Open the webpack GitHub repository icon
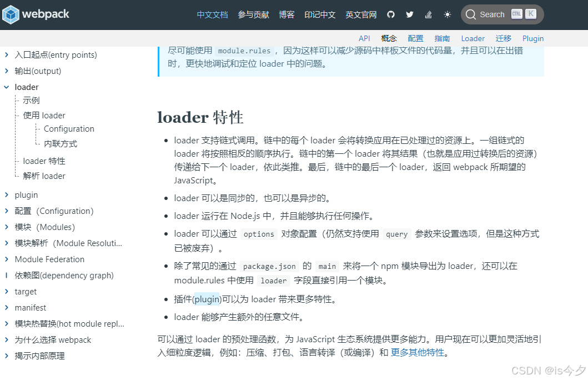This screenshot has width=588, height=380. point(391,14)
